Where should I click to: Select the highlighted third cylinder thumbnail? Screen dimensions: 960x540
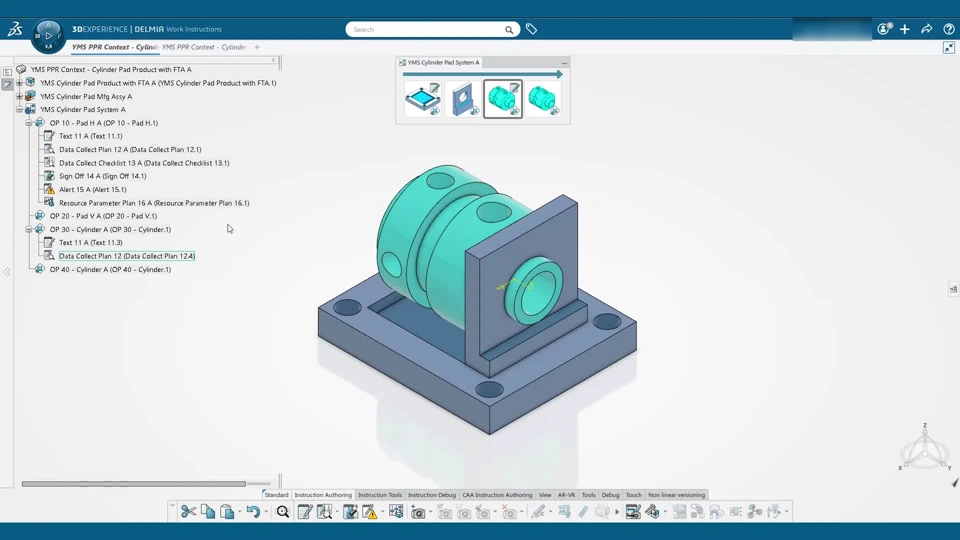pos(503,99)
